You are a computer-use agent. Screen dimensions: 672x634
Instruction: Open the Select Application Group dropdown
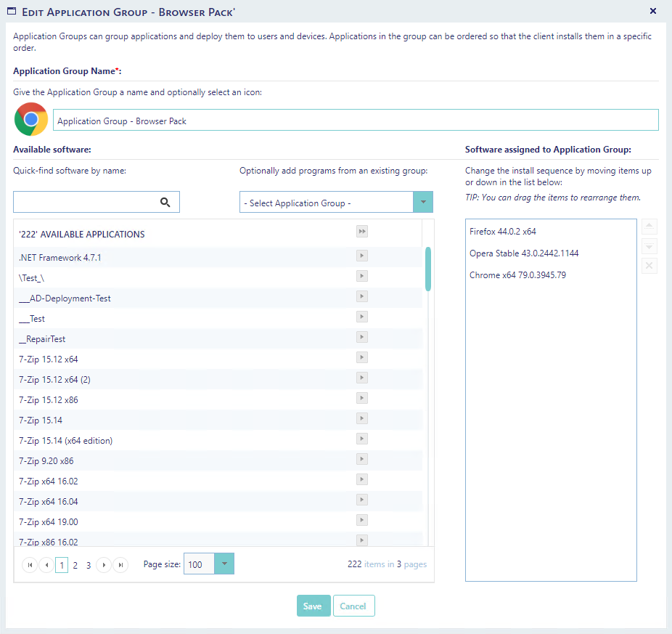click(422, 203)
